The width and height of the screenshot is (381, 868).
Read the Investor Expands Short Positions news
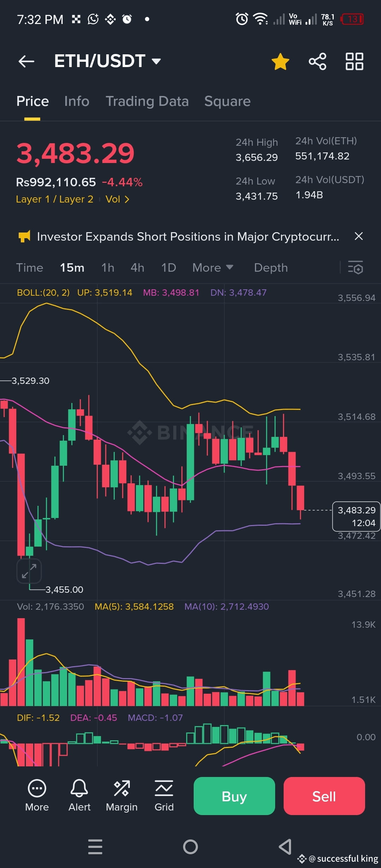pyautogui.click(x=188, y=236)
